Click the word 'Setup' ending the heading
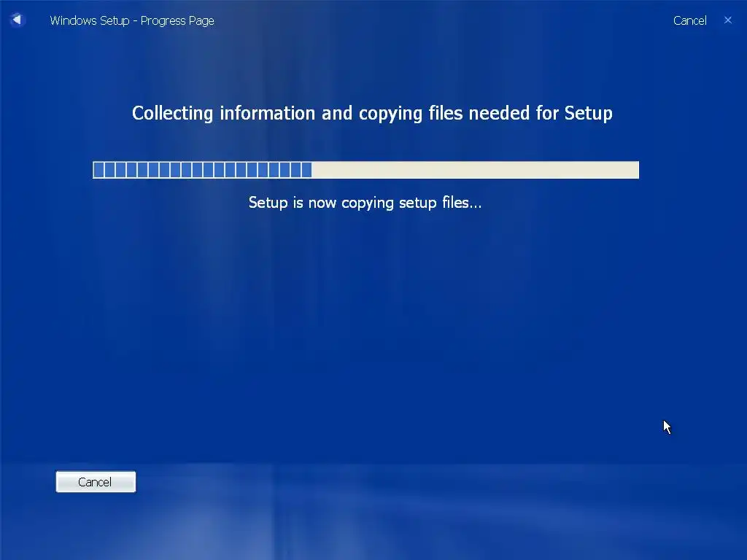747x560 pixels. click(x=589, y=113)
